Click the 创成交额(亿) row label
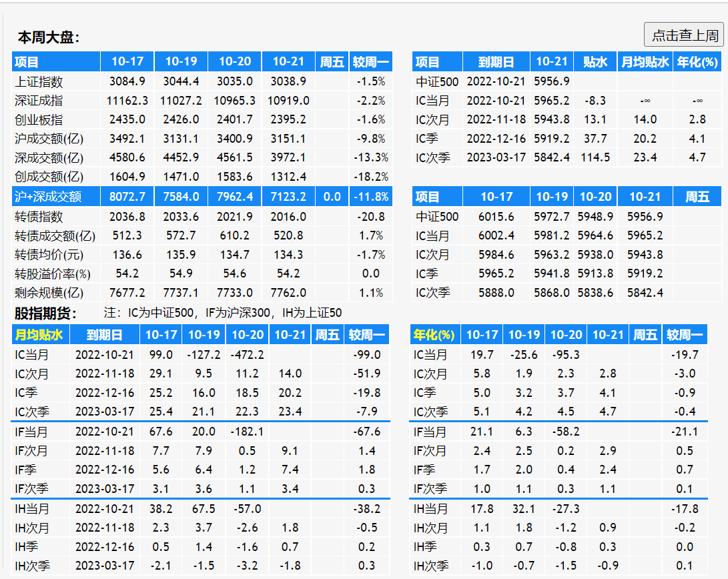The width and height of the screenshot is (728, 579). click(x=49, y=177)
